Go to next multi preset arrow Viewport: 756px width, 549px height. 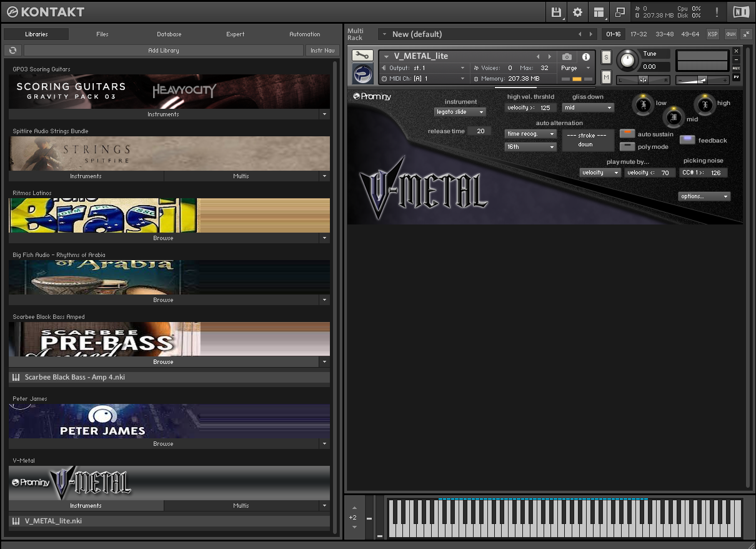point(591,34)
